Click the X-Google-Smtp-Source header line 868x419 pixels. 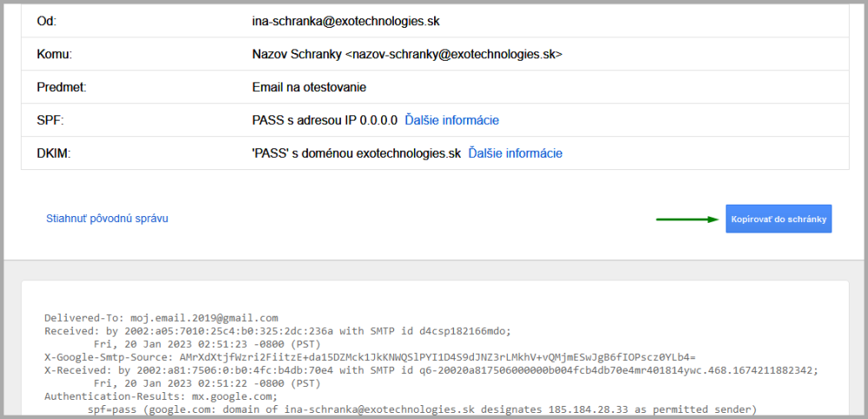pos(370,357)
